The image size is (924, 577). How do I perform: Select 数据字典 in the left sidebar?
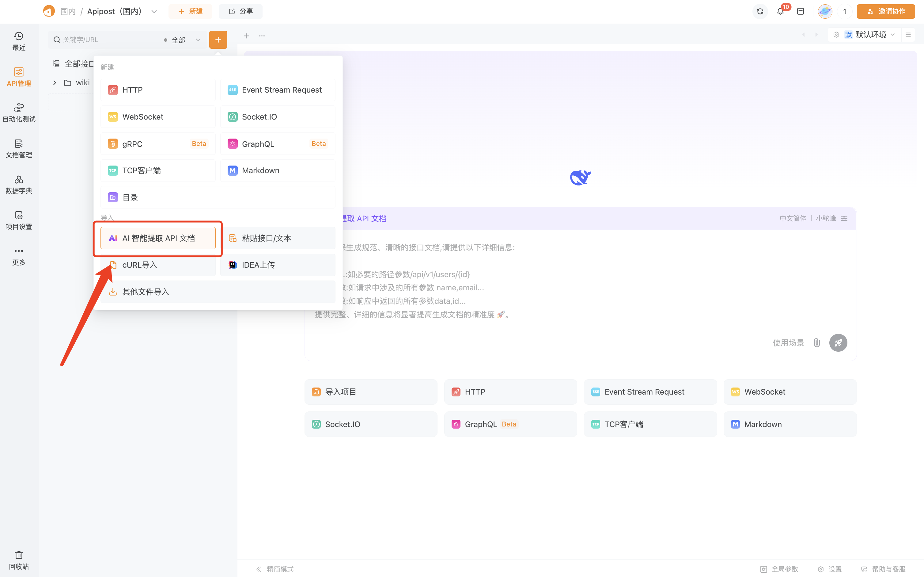pos(18,184)
